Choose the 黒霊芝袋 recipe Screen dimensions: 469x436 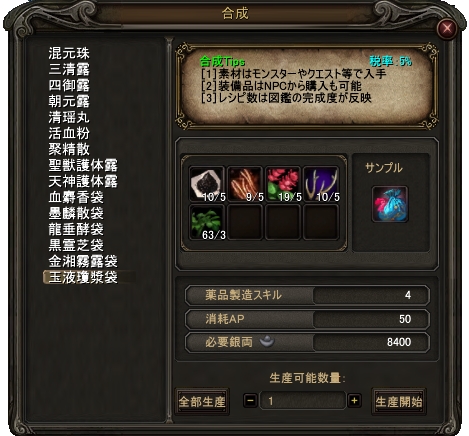76,245
